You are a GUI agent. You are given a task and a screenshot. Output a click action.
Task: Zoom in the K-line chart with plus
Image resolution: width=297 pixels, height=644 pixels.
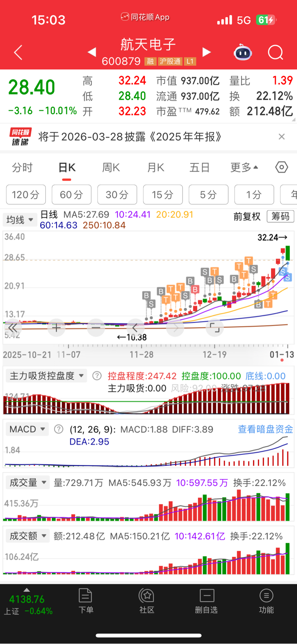(x=56, y=328)
